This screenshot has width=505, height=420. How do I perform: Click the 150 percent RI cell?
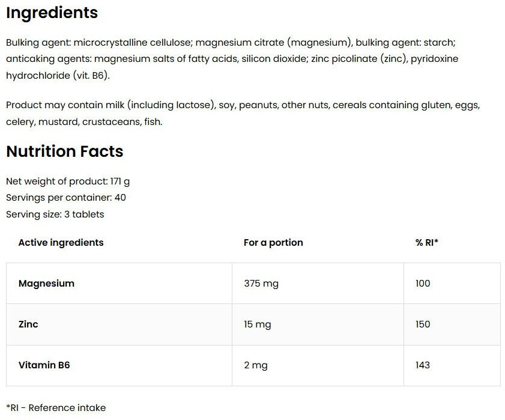[x=423, y=324]
